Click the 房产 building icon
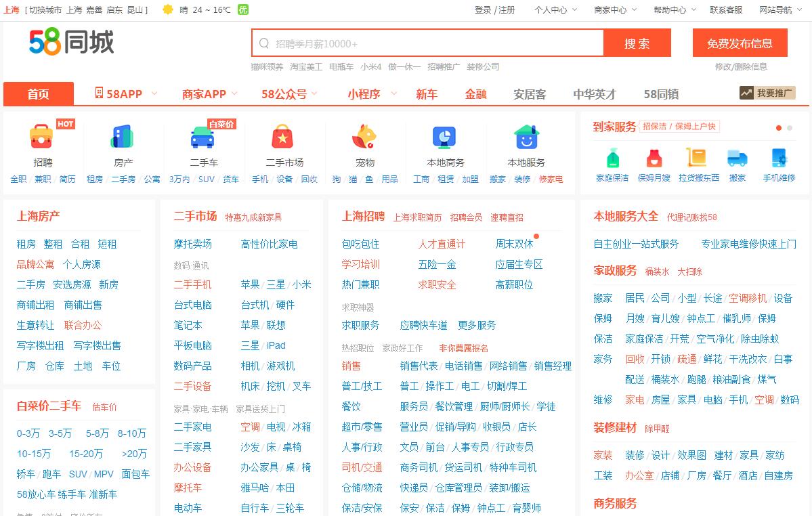Image resolution: width=812 pixels, height=516 pixels. (123, 137)
